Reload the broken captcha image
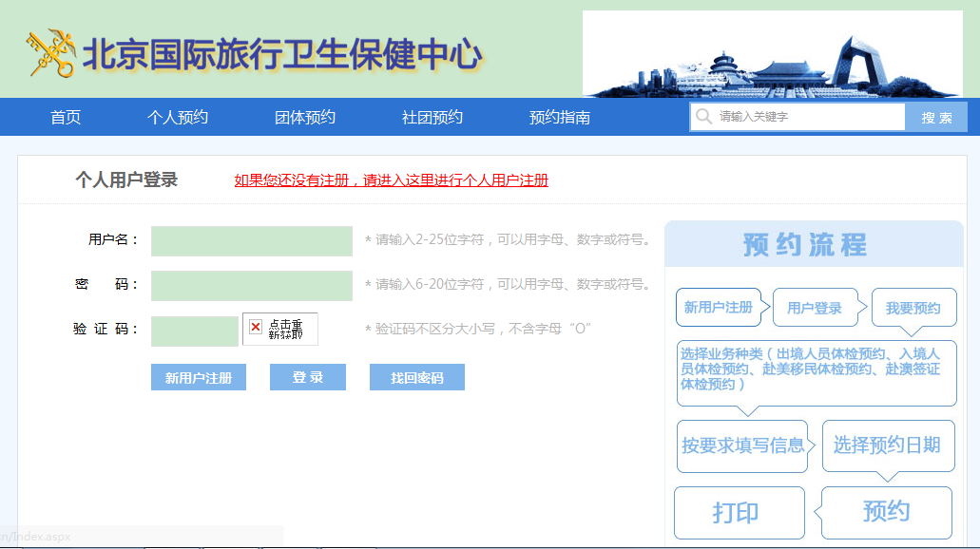980x549 pixels. pos(280,329)
